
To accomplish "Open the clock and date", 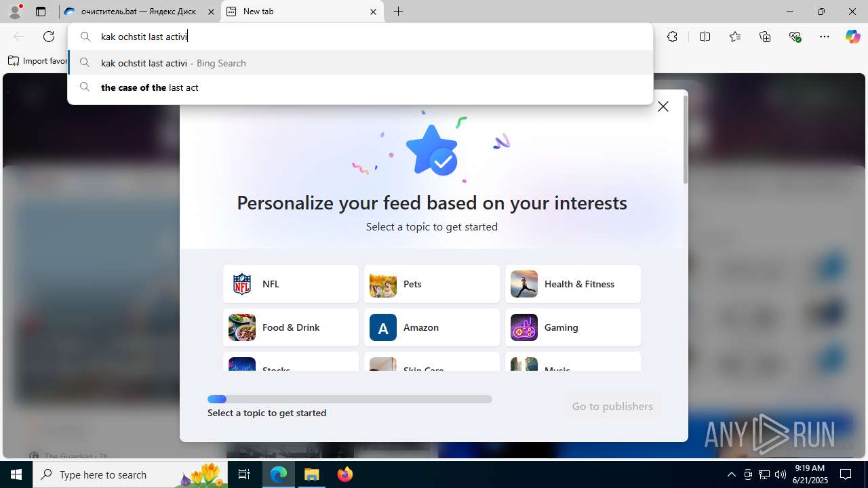I will pos(810,474).
